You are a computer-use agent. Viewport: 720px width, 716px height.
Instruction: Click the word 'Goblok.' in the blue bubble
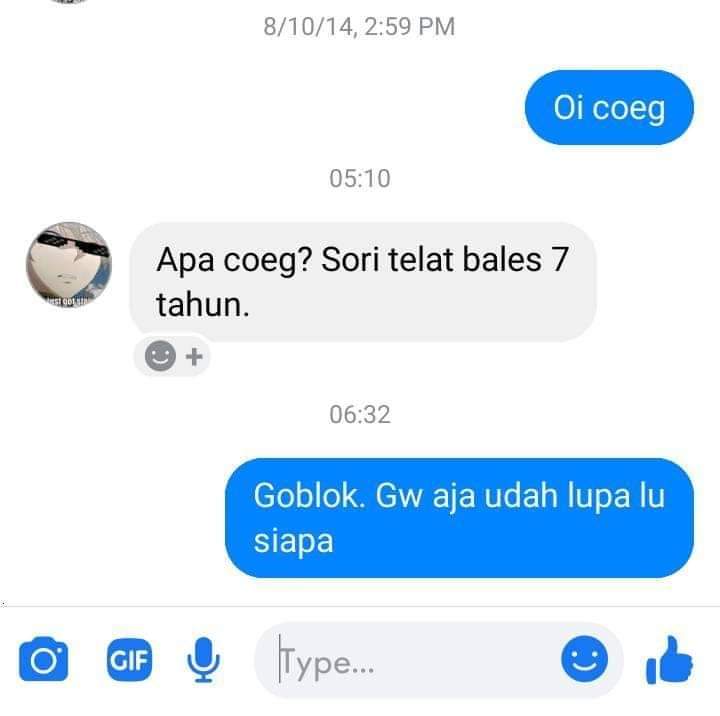click(309, 496)
